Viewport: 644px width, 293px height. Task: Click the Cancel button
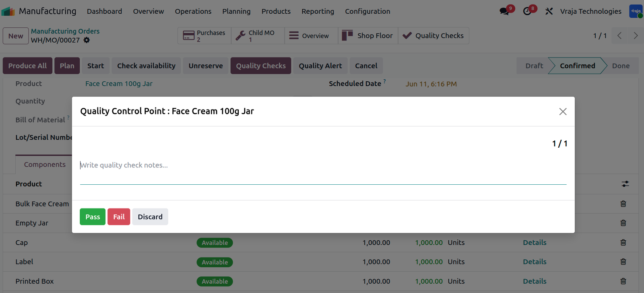[x=366, y=66]
